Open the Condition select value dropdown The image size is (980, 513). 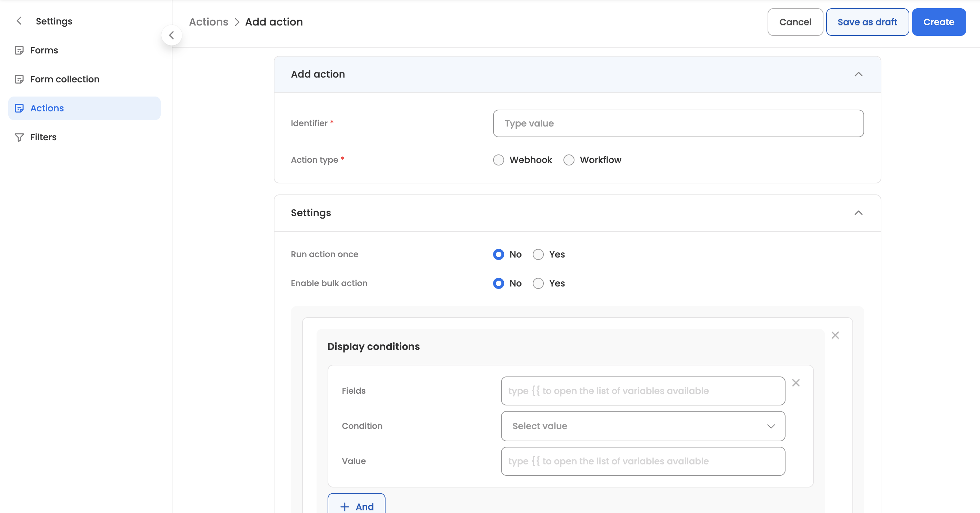click(x=642, y=426)
